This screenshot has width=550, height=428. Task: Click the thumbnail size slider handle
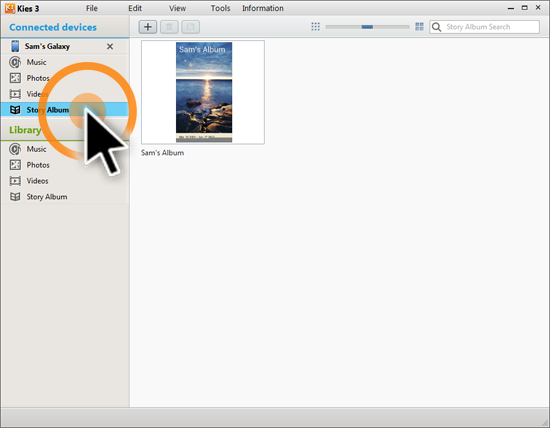pyautogui.click(x=367, y=27)
